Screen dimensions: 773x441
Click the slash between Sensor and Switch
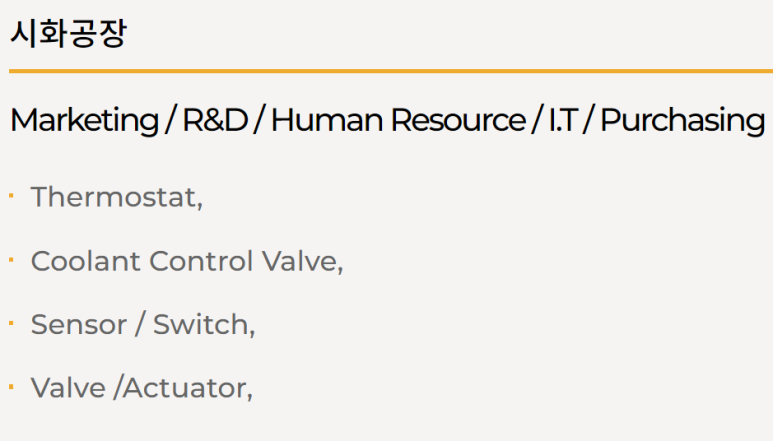140,325
